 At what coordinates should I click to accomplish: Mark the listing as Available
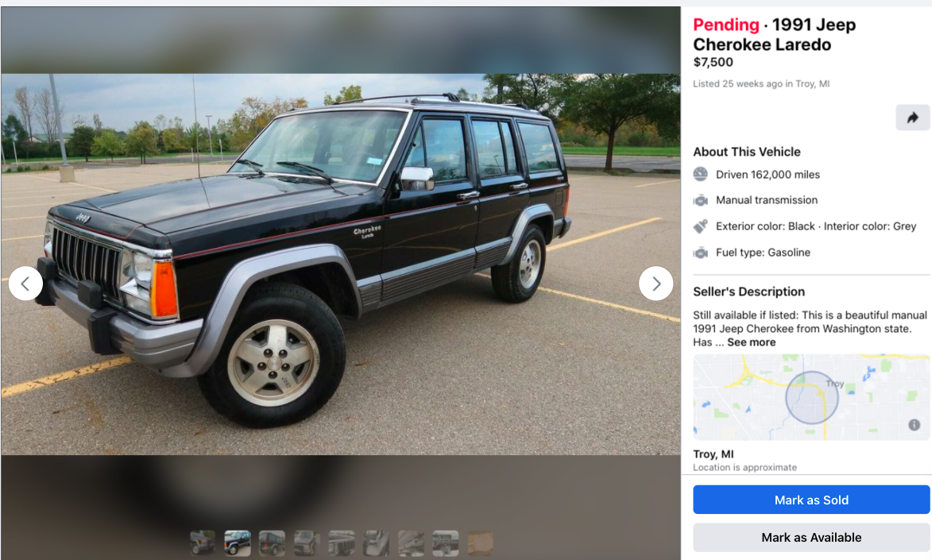pyautogui.click(x=811, y=538)
